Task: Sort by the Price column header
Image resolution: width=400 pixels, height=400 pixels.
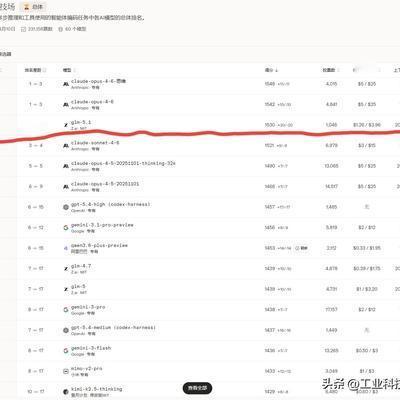Action: click(367, 70)
